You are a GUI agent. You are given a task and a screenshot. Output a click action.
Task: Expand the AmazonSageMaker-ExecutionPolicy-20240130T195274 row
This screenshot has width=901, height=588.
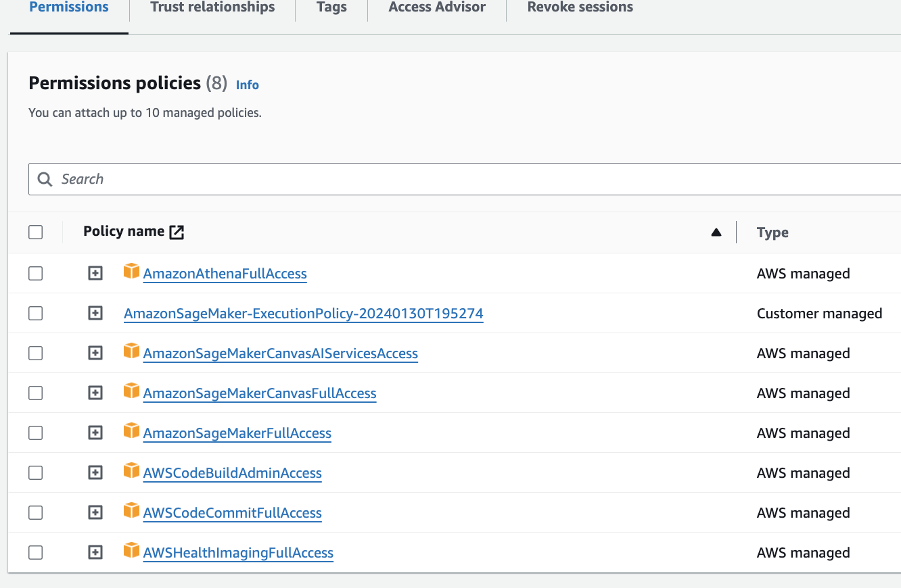(x=95, y=314)
